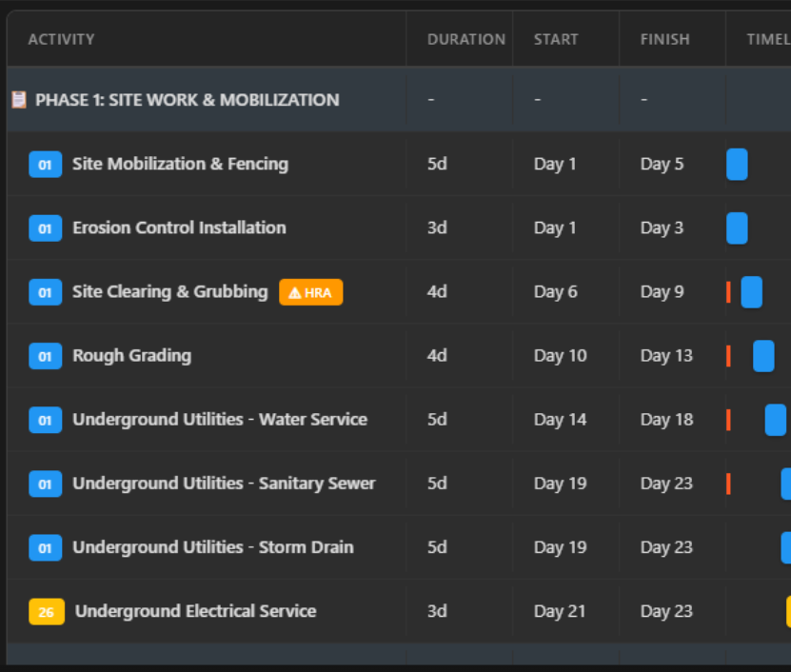Click crew badge 01 on Rough Grading
This screenshot has width=791, height=672.
click(46, 355)
